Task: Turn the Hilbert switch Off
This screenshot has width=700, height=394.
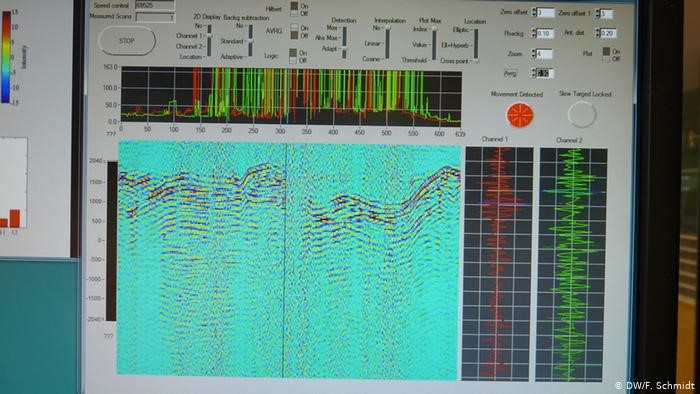Action: [x=294, y=14]
